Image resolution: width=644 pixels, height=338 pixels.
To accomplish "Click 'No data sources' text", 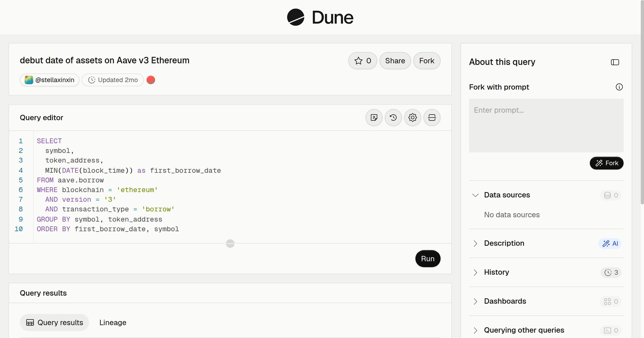I will [512, 215].
